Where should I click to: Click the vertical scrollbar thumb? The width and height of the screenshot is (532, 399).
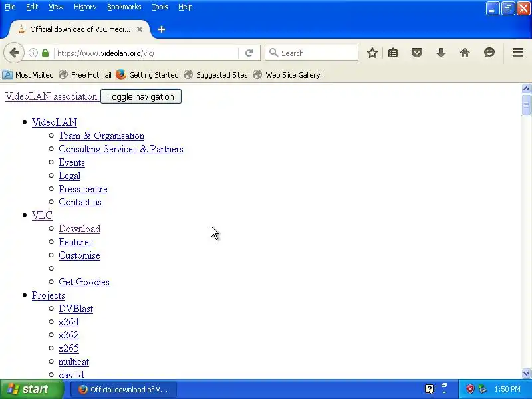click(x=526, y=106)
